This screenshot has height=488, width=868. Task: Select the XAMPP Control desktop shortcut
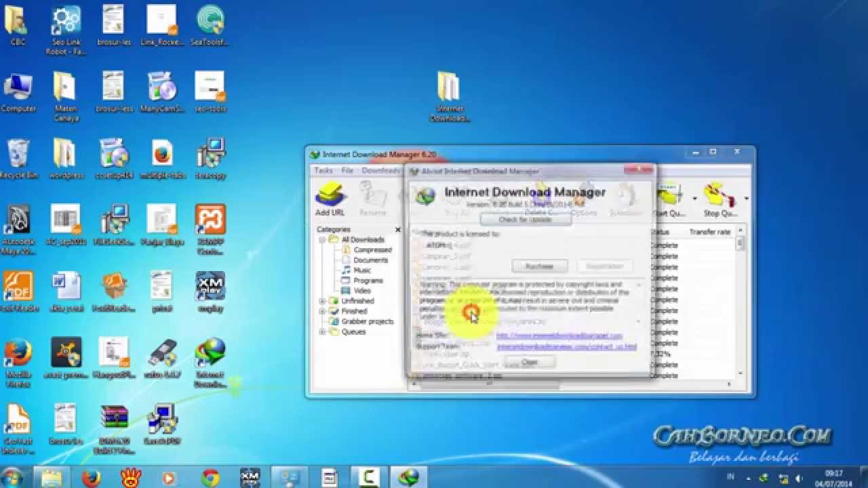210,231
